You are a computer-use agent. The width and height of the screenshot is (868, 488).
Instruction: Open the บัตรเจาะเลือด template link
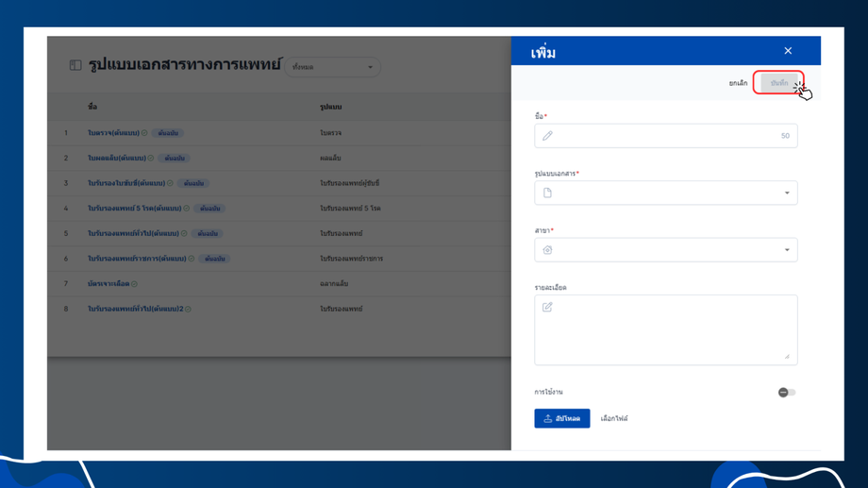[x=108, y=283]
